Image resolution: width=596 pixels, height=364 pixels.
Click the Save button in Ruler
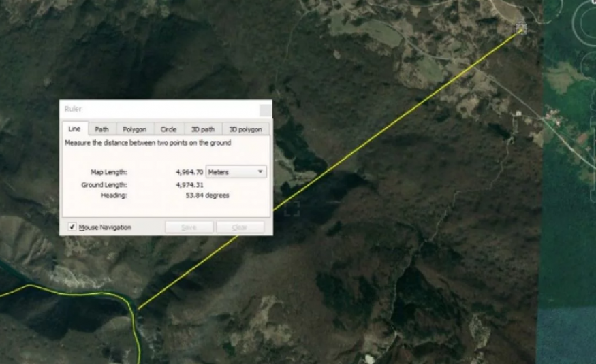[x=189, y=227]
